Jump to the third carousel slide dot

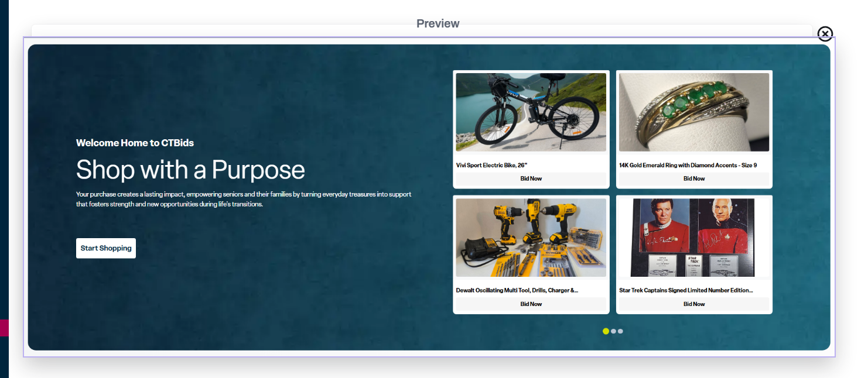point(620,331)
